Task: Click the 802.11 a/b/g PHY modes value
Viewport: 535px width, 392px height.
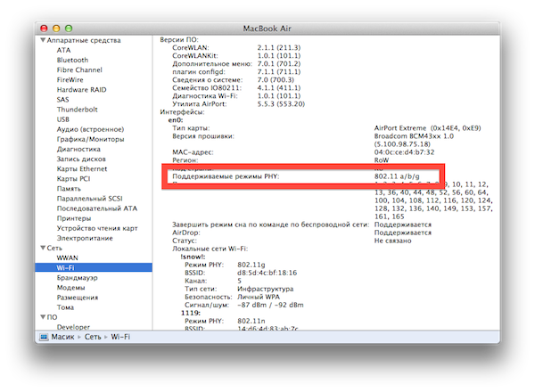Action: [397, 176]
